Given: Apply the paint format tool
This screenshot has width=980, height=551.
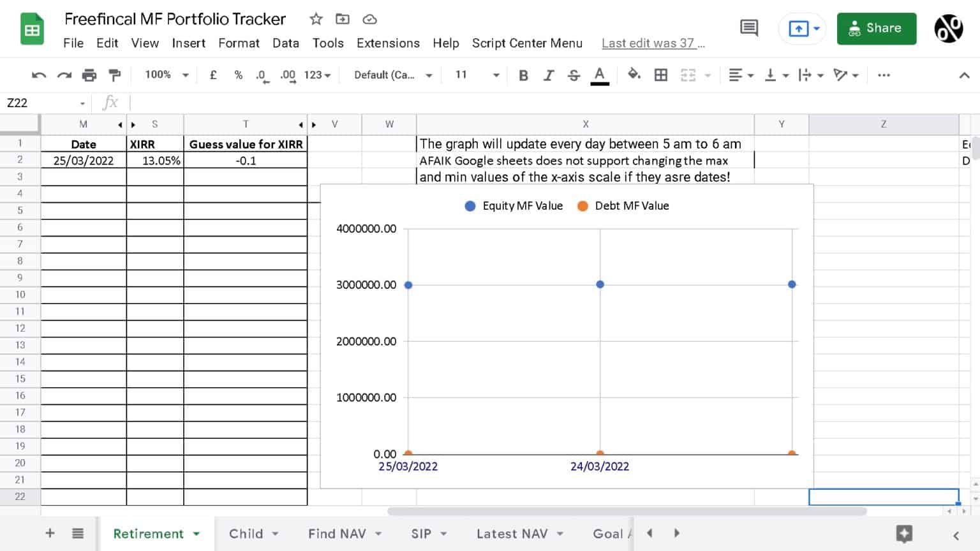Looking at the screenshot, I should (x=114, y=75).
